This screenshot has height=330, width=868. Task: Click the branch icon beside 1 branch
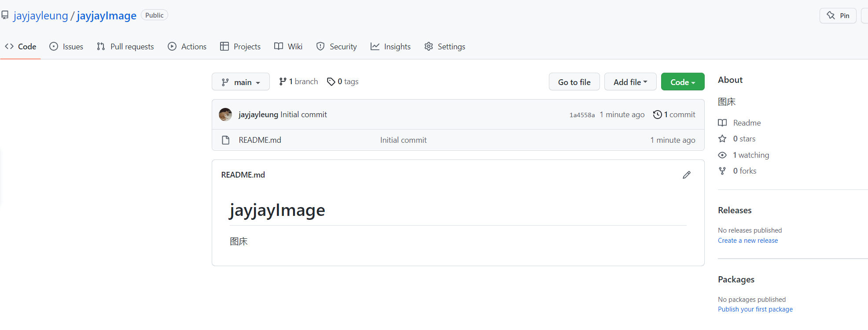click(283, 82)
